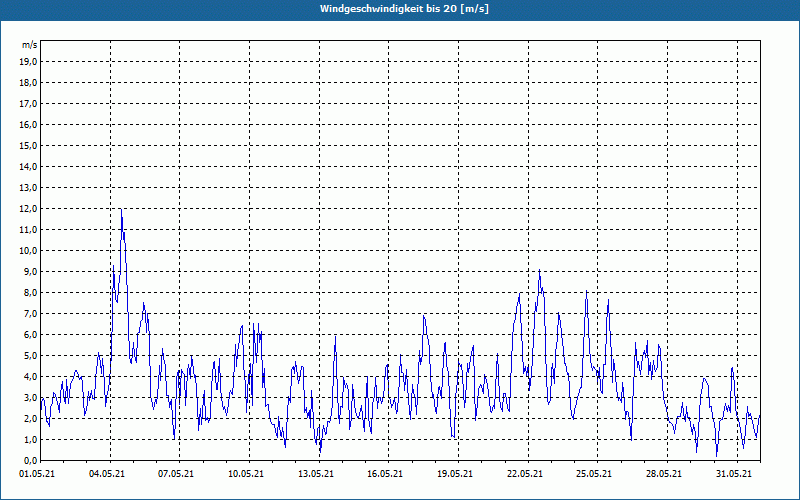Screen dimensions: 800x500
Task: Select the 01.05.21 date label
Action: click(x=39, y=474)
